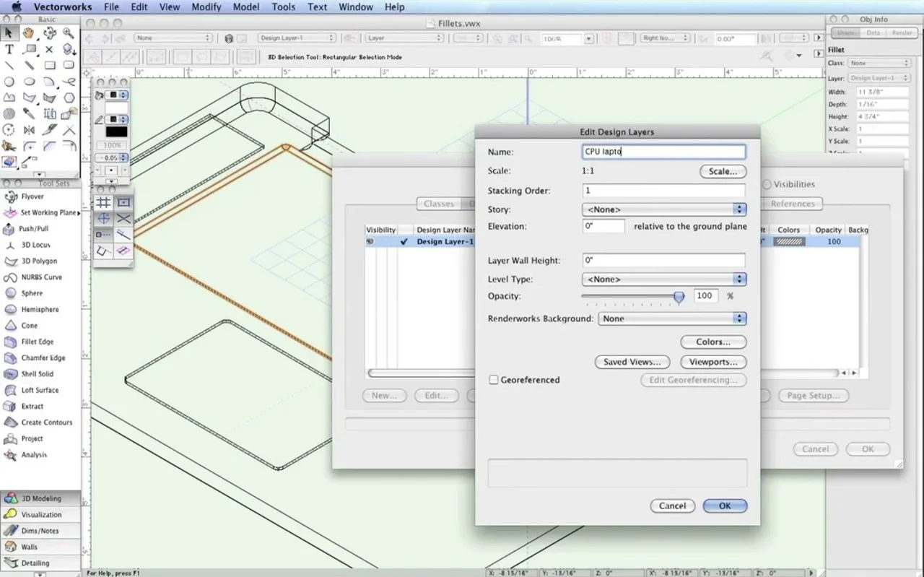
Task: Select the Zoom magnifier tool
Action: pyautogui.click(x=69, y=33)
